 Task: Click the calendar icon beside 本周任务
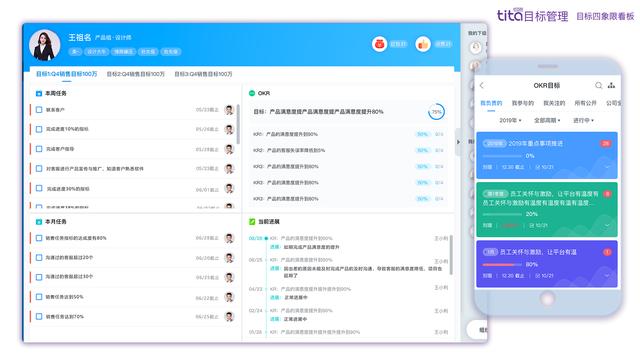(39, 93)
